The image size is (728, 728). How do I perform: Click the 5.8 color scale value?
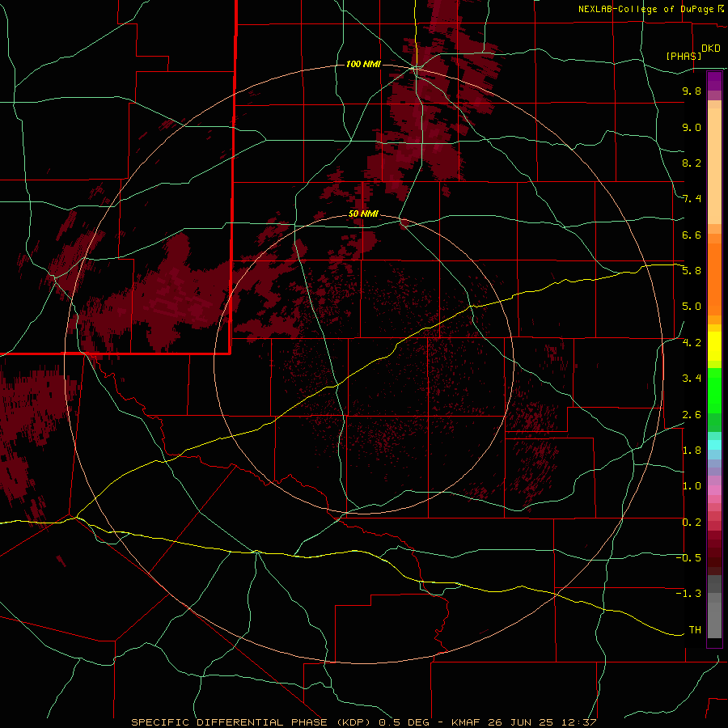pyautogui.click(x=692, y=271)
